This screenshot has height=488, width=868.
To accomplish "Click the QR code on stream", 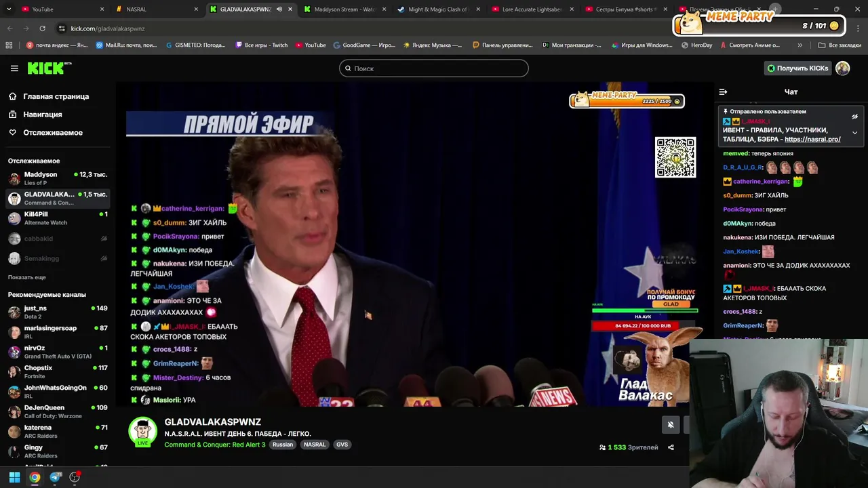I will [x=675, y=157].
